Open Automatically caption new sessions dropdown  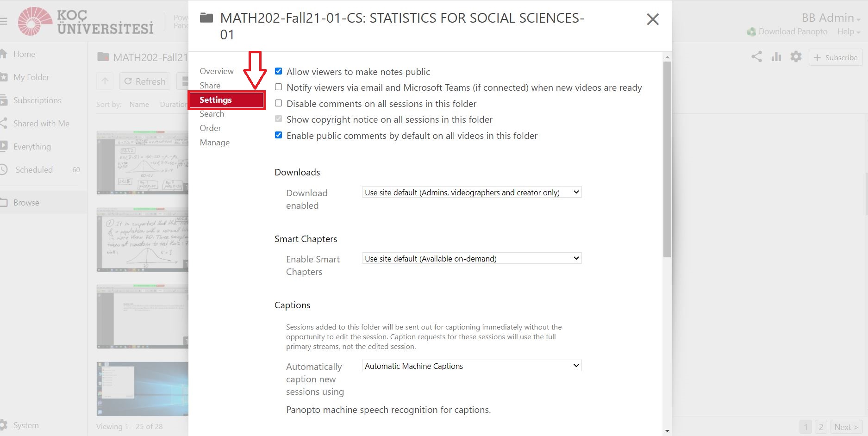(x=471, y=366)
